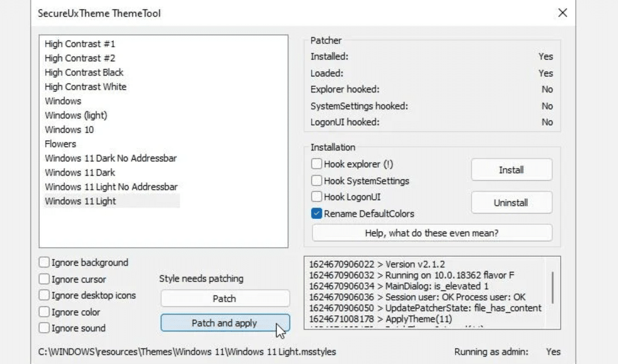Enable Ignore background checkbox

pyautogui.click(x=44, y=262)
